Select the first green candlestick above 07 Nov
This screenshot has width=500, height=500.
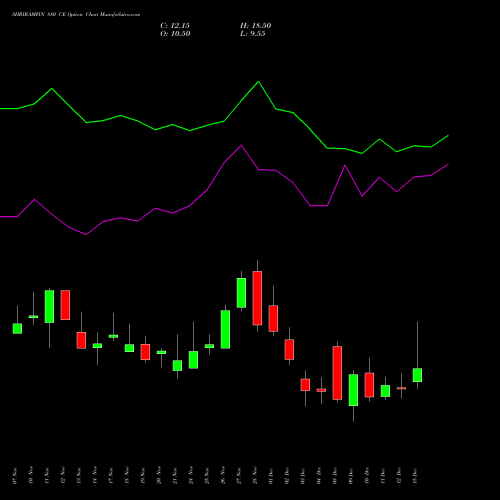point(17,329)
